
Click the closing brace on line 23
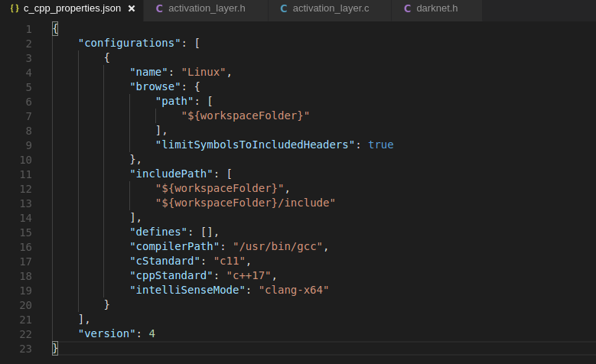pyautogui.click(x=55, y=348)
